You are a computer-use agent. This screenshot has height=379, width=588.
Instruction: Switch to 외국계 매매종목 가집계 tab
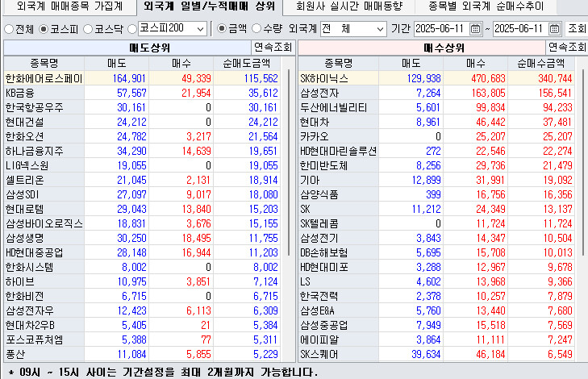click(x=69, y=6)
